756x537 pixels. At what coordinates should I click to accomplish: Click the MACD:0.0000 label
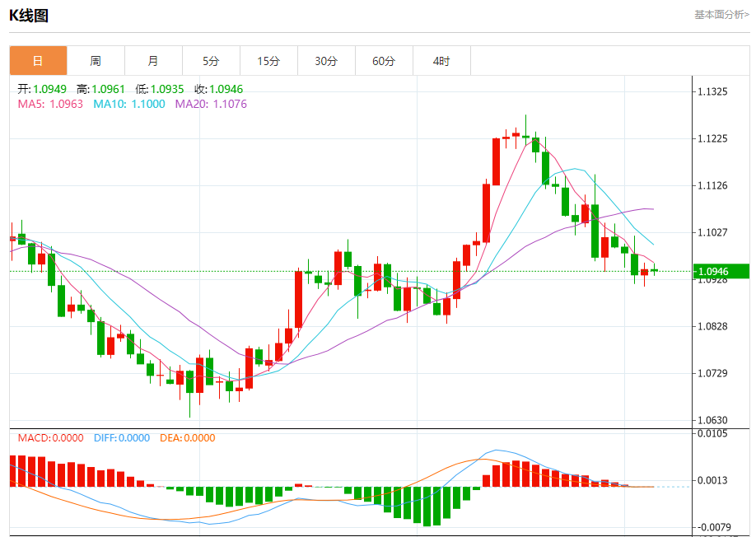50,438
